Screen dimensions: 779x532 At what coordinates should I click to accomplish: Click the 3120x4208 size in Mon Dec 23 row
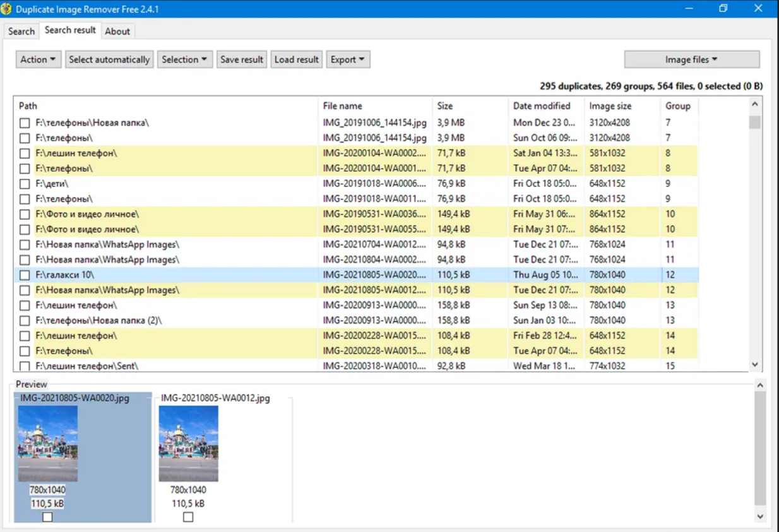(610, 123)
